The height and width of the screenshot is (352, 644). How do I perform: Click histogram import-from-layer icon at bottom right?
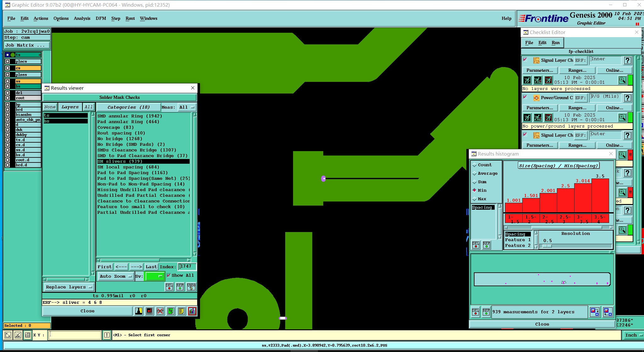(x=608, y=312)
